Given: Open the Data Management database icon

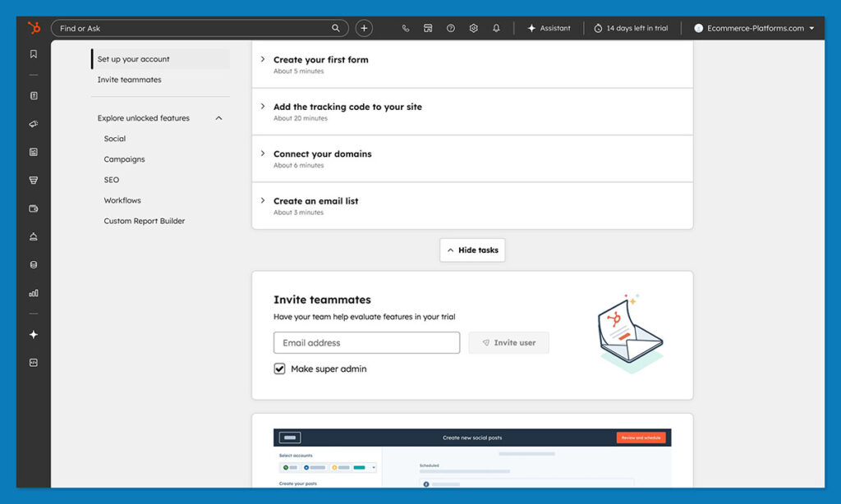Looking at the screenshot, I should tap(33, 264).
